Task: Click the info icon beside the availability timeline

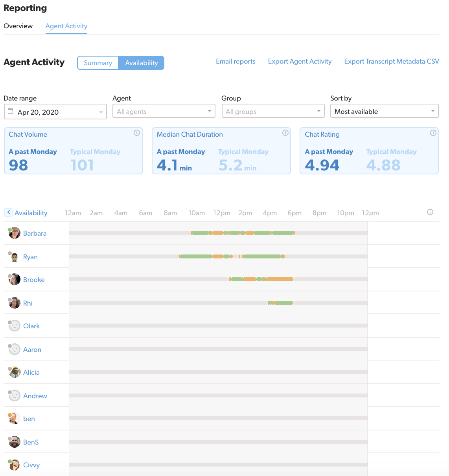Action: tap(430, 212)
